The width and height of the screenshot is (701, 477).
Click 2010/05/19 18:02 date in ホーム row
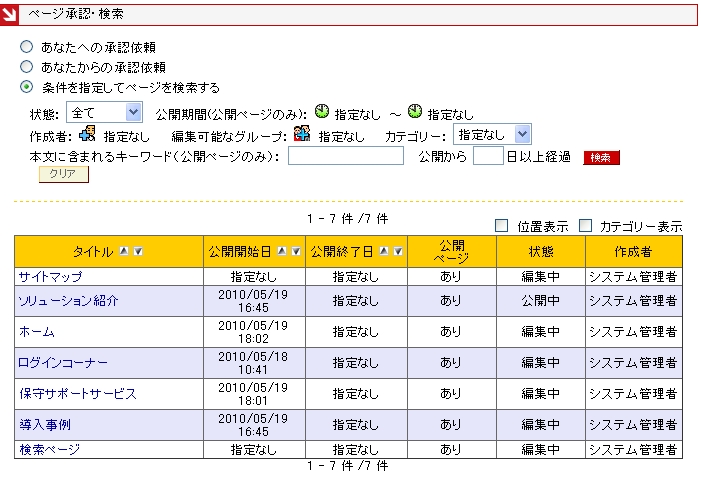tap(253, 332)
